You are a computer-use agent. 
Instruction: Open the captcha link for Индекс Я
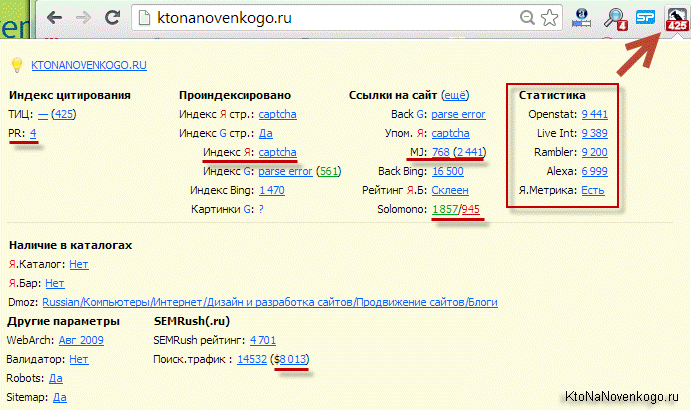(x=277, y=152)
